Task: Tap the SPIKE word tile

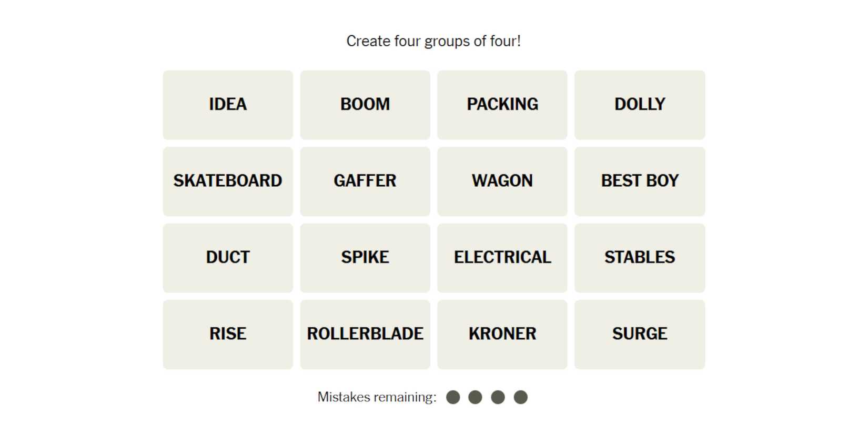Action: point(365,258)
